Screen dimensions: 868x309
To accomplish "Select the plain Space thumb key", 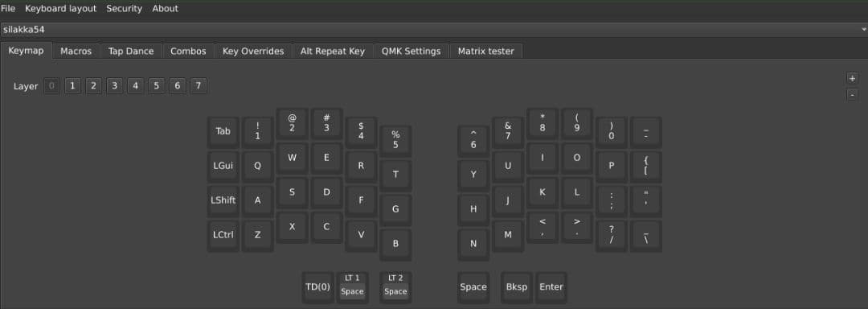I will point(473,286).
